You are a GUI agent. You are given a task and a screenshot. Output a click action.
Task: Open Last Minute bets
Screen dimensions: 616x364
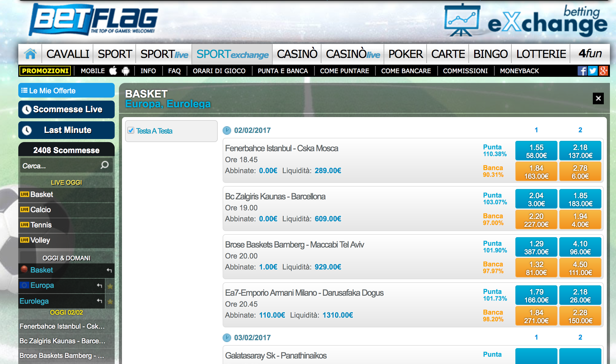[x=66, y=130]
